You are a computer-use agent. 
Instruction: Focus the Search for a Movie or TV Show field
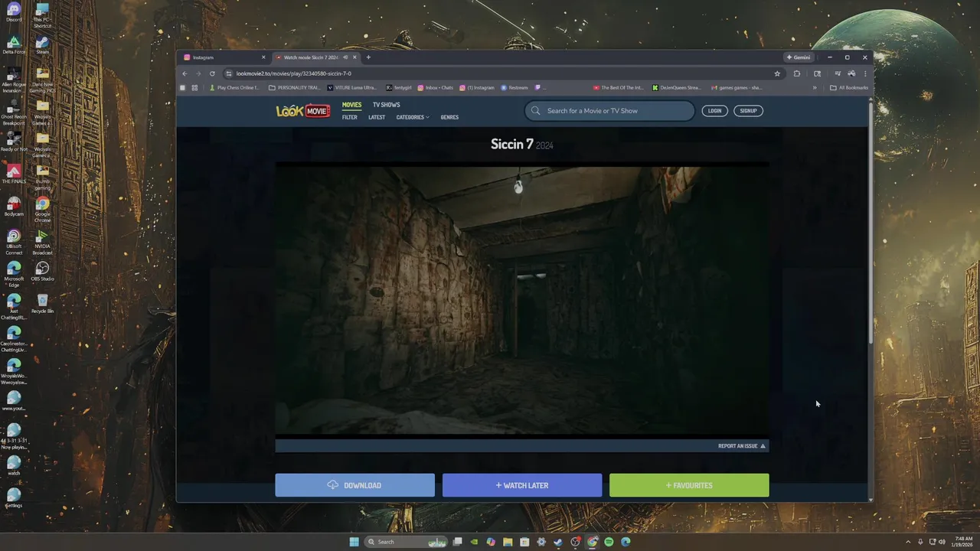609,111
